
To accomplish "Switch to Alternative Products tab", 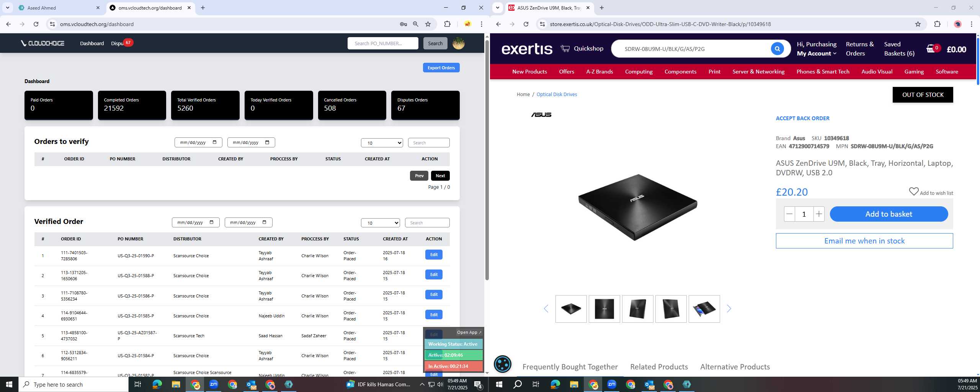I will [735, 367].
